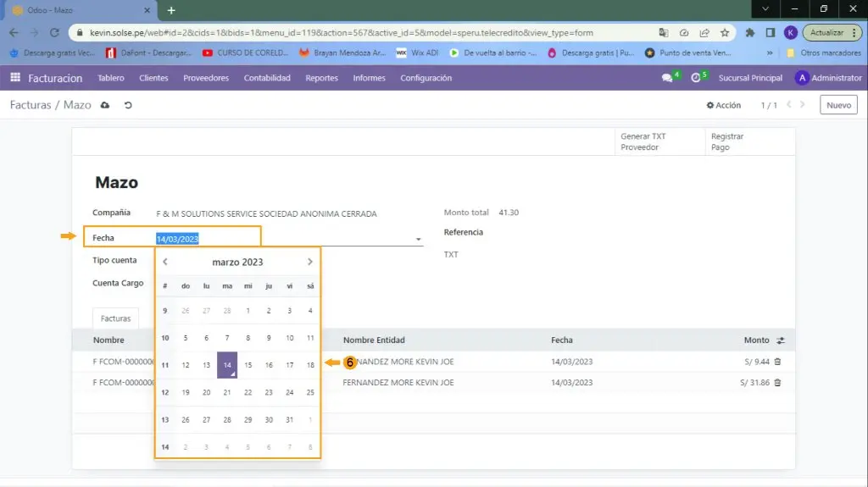Open the Acción dropdown menu
This screenshot has height=487, width=868.
pyautogui.click(x=724, y=106)
